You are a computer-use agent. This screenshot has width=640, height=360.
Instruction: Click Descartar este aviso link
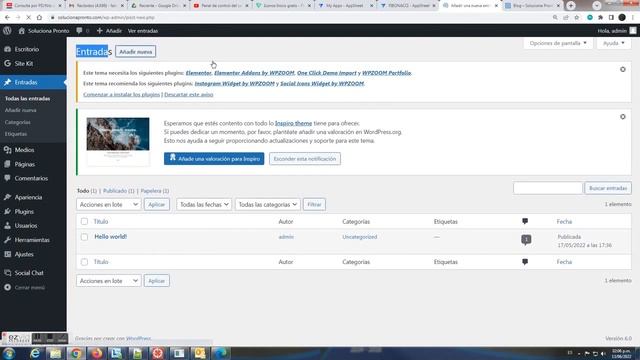click(189, 94)
